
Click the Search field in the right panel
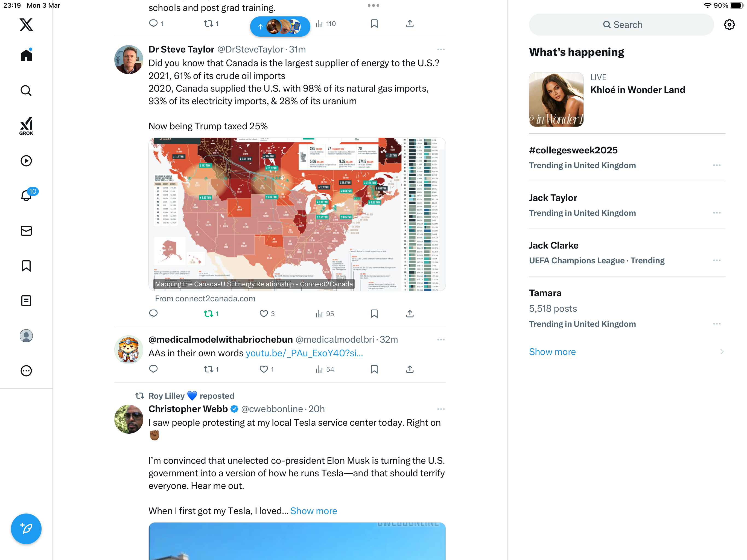(621, 25)
